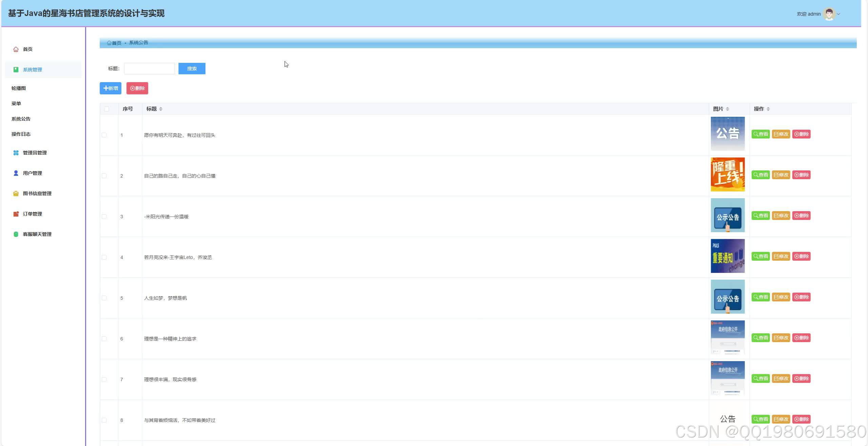The image size is (868, 446).
Task: Click the admin avatar picture
Action: coord(829,14)
